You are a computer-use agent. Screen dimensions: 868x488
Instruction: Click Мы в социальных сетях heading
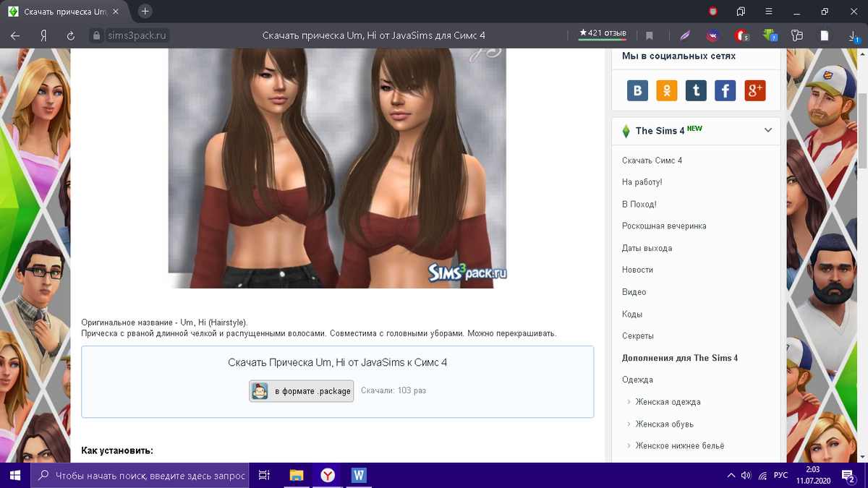pos(679,56)
